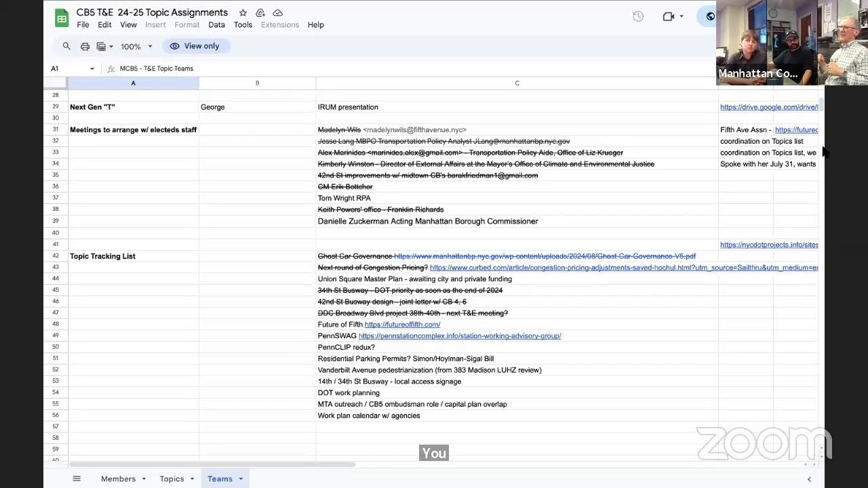This screenshot has width=868, height=488.
Task: Print the spreadsheet using the printer icon
Action: 85,46
